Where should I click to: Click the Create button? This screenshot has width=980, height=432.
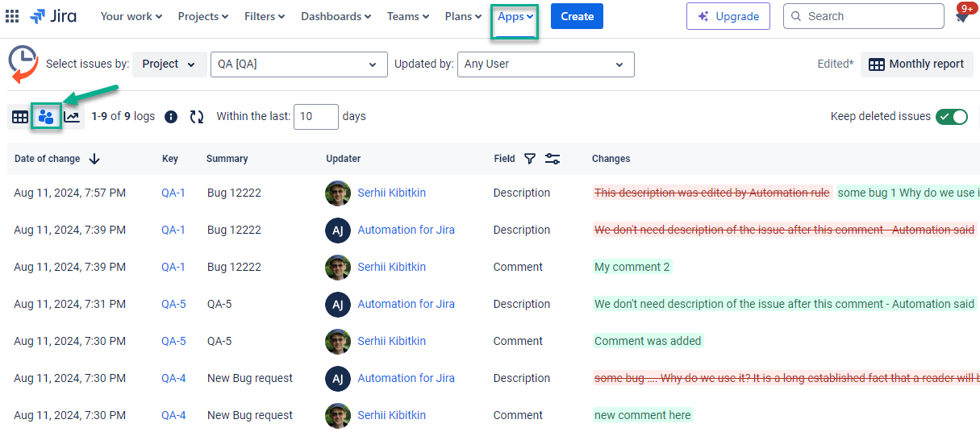click(577, 16)
